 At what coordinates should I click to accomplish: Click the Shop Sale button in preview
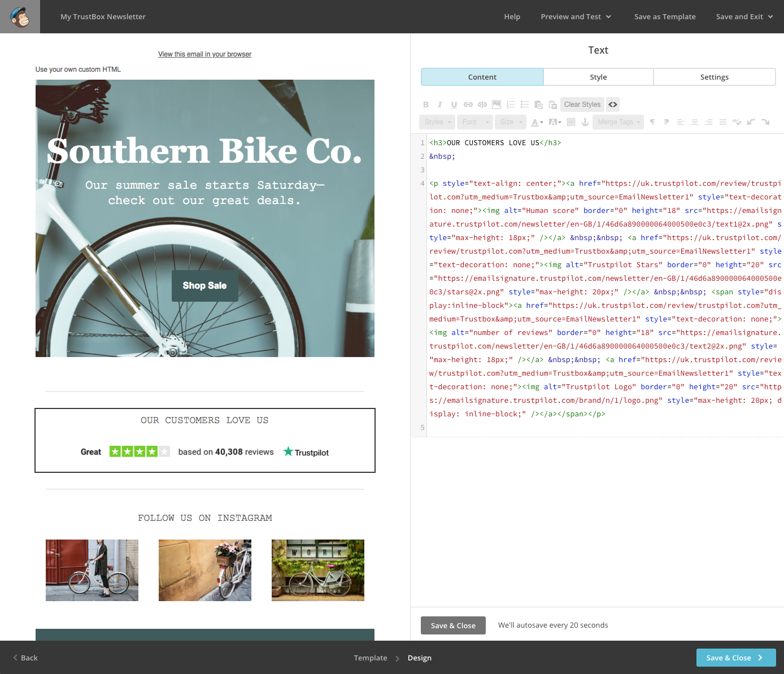pos(204,285)
